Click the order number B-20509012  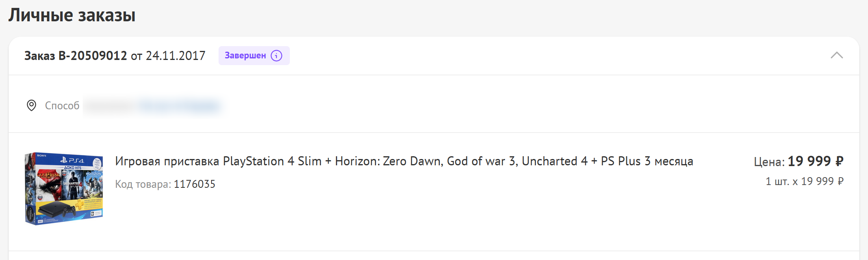click(93, 56)
